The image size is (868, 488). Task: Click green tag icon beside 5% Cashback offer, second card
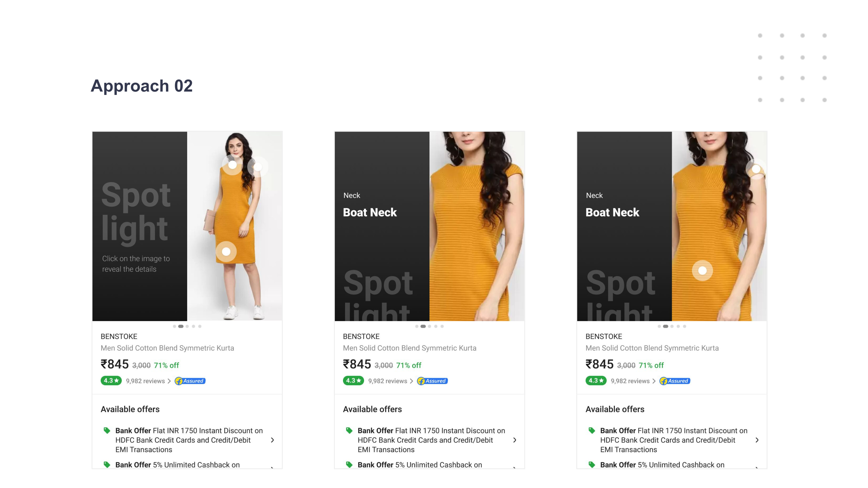349,465
